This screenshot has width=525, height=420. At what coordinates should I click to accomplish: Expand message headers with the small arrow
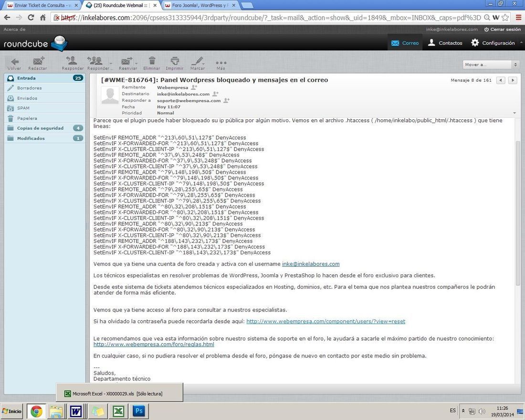(x=514, y=113)
